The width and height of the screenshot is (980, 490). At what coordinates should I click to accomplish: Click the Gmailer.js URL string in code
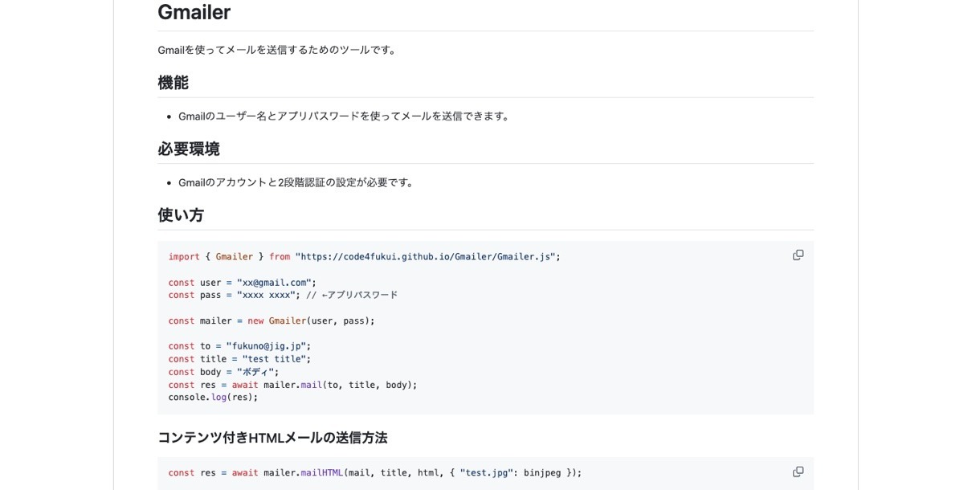[425, 257]
